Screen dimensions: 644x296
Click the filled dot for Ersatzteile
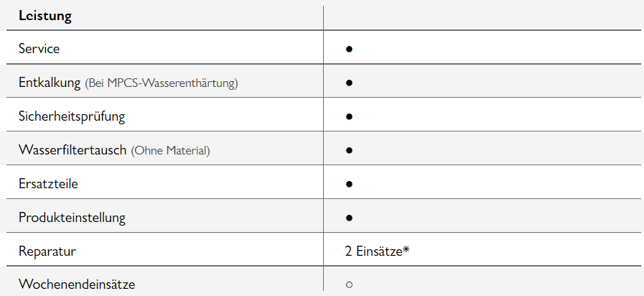coord(349,184)
